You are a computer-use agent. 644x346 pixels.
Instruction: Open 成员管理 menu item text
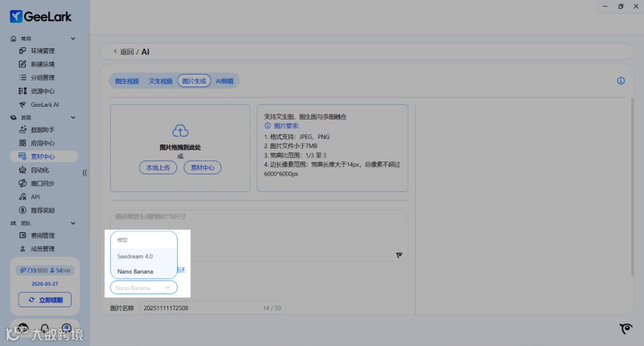point(43,249)
